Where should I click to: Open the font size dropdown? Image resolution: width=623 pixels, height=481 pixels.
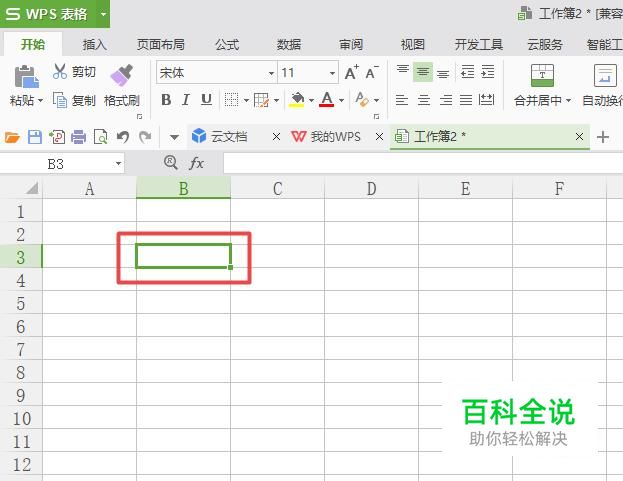332,73
